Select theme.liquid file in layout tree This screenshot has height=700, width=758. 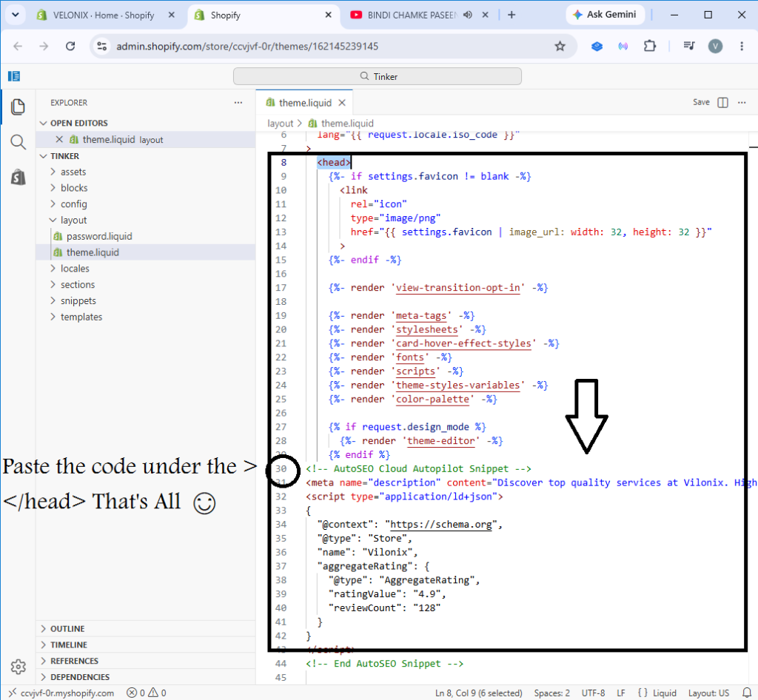click(x=93, y=252)
